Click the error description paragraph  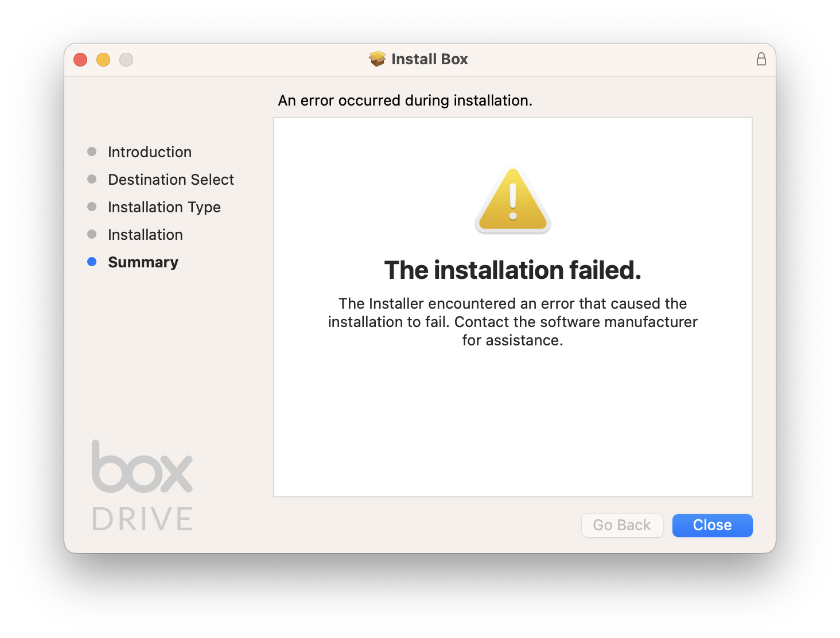[512, 322]
